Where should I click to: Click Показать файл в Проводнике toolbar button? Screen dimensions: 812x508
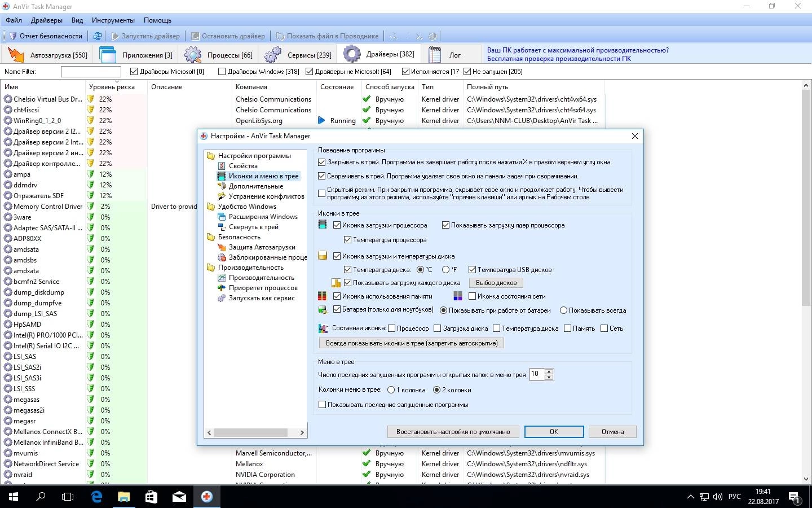tap(327, 36)
